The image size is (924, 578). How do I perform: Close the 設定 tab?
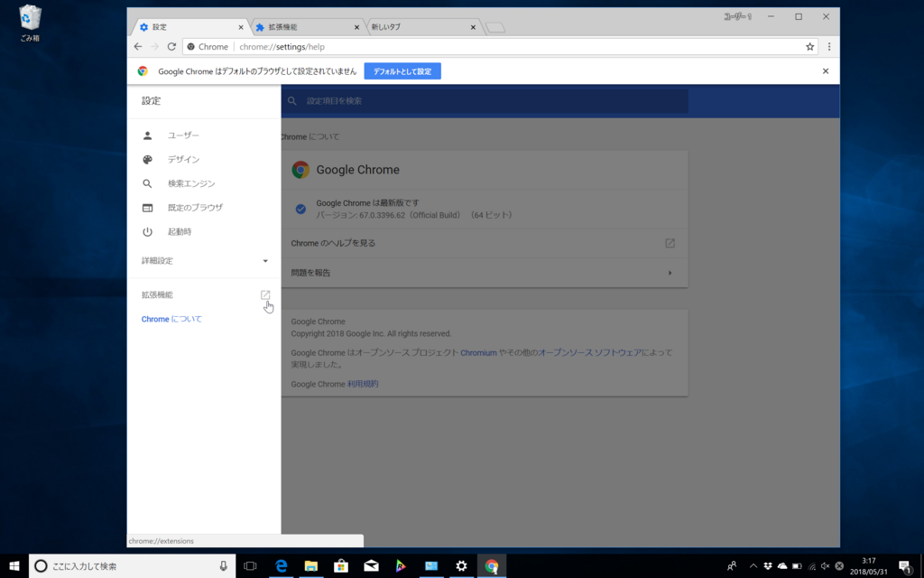click(x=240, y=27)
